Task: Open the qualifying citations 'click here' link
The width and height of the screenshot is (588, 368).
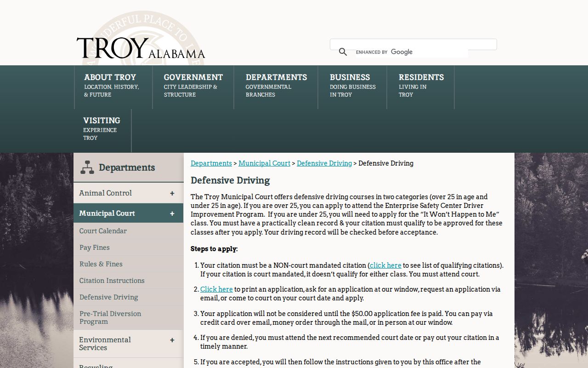Action: click(x=385, y=265)
